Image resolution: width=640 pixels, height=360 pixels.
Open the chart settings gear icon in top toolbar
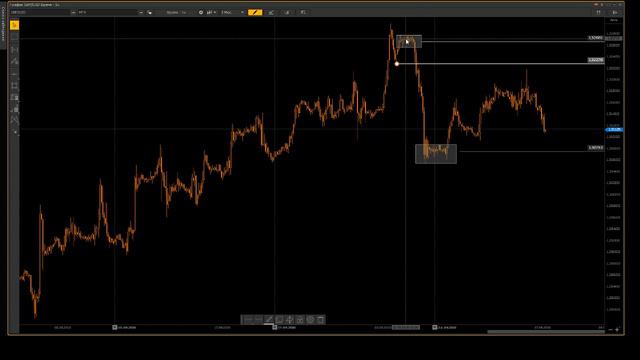[x=201, y=12]
